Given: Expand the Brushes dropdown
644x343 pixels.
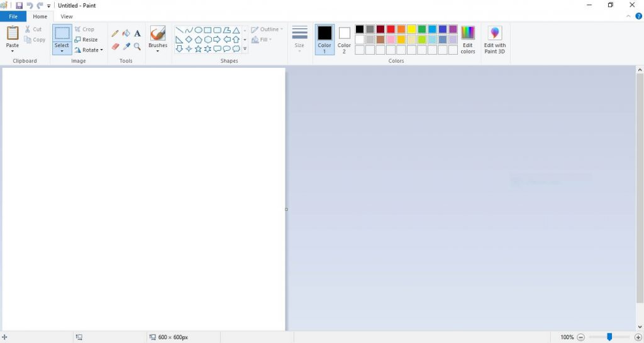Looking at the screenshot, I should 158,51.
